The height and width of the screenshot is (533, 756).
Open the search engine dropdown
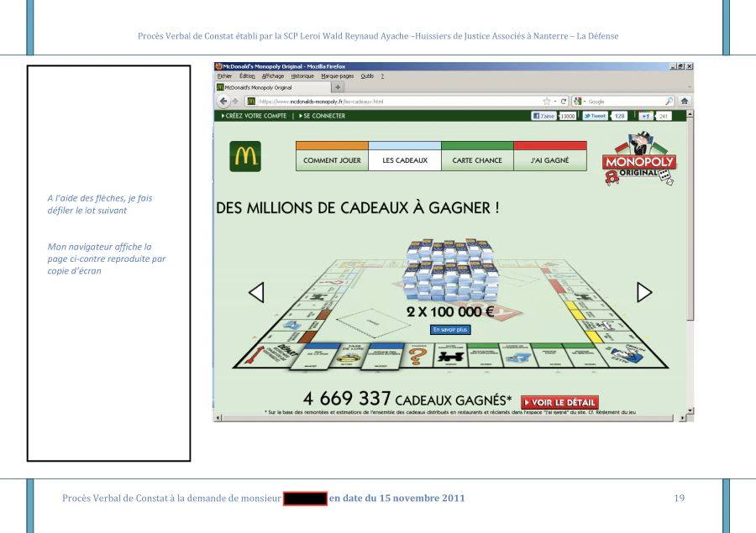coord(580,102)
